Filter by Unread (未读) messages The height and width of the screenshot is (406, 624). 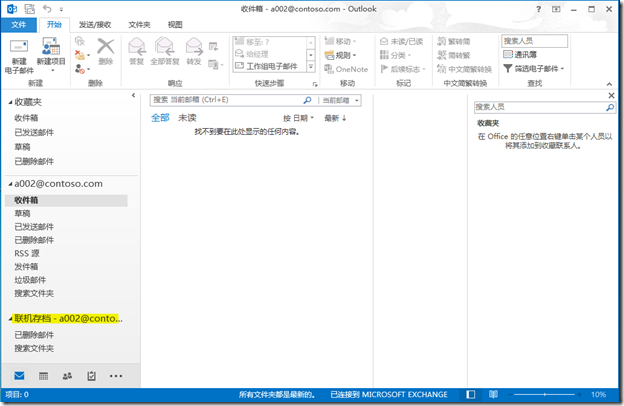pos(187,118)
